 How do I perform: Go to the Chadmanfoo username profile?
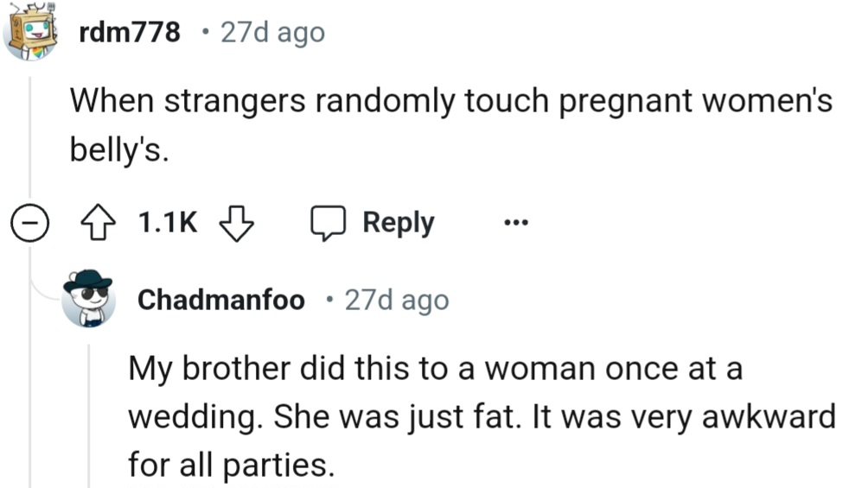pyautogui.click(x=221, y=300)
